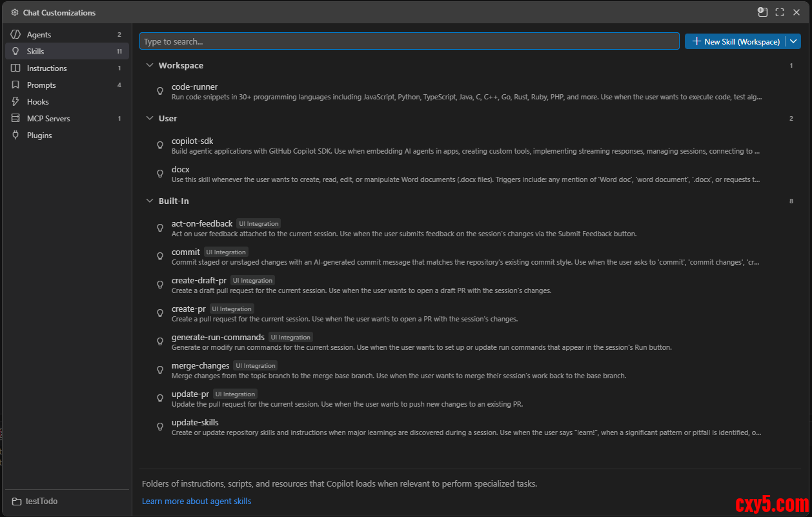Open the MCP Servers section
The width and height of the screenshot is (812, 517).
point(67,118)
